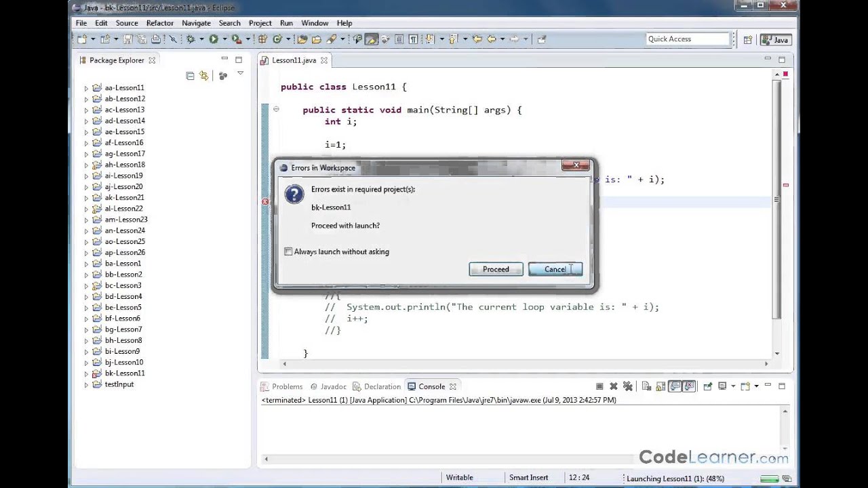Click the error marker in editor gutter

[265, 201]
